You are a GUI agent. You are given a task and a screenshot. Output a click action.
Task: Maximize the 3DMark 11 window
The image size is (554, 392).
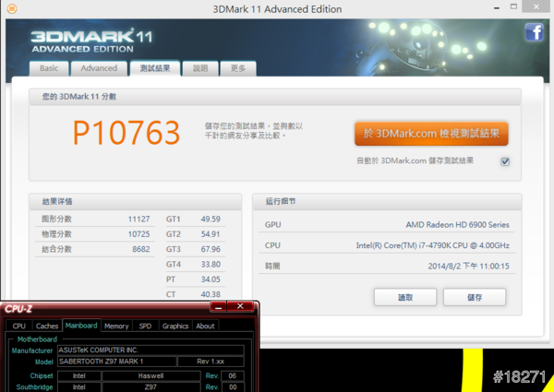coord(513,6)
